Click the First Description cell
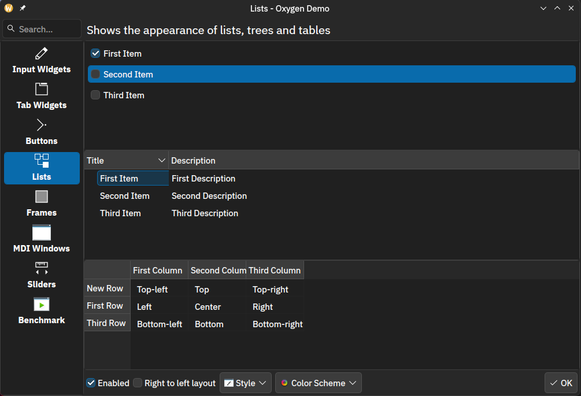 [203, 178]
